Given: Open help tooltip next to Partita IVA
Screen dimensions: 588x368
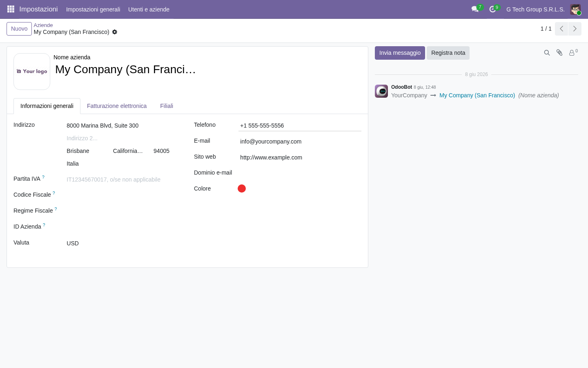Looking at the screenshot, I should coord(43,177).
